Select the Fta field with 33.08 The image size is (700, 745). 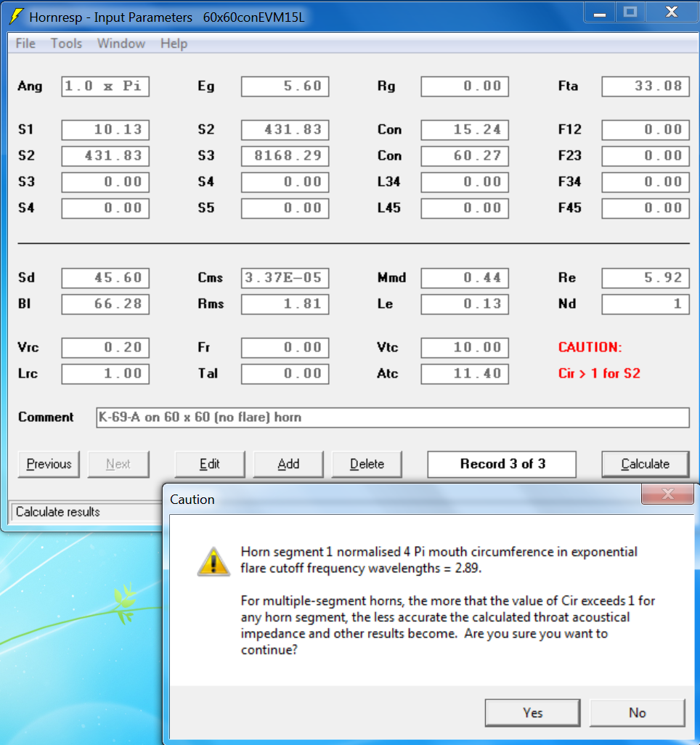click(646, 86)
